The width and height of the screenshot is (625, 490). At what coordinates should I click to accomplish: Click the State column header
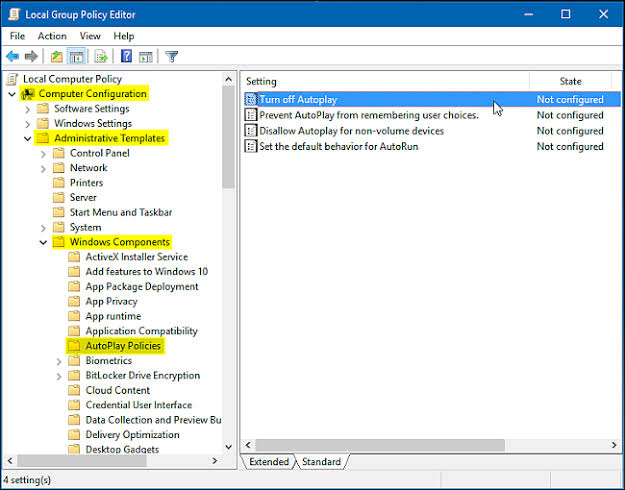pyautogui.click(x=570, y=81)
